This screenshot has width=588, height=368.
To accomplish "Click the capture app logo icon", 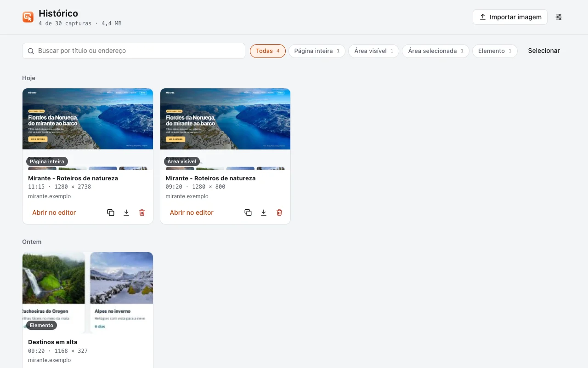I will (28, 17).
